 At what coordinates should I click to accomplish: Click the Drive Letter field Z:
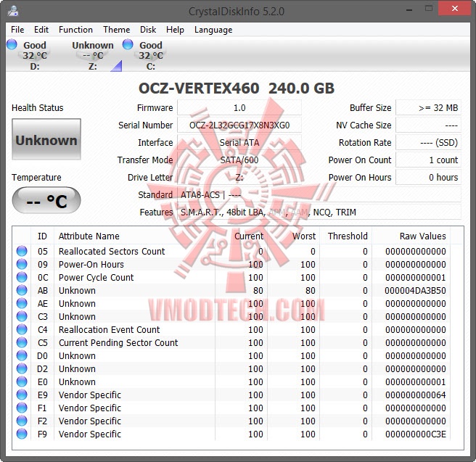239,177
